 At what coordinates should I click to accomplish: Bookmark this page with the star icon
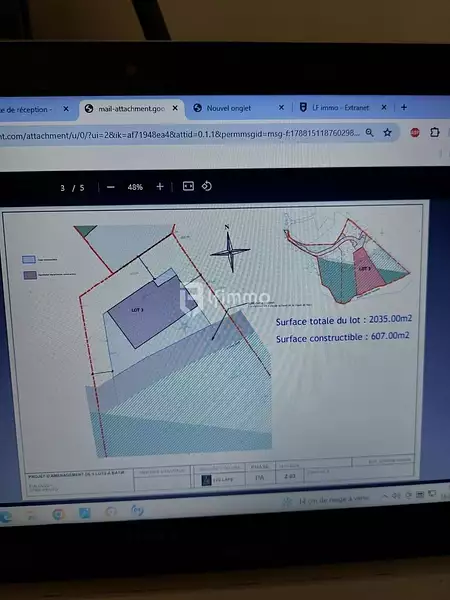point(387,133)
